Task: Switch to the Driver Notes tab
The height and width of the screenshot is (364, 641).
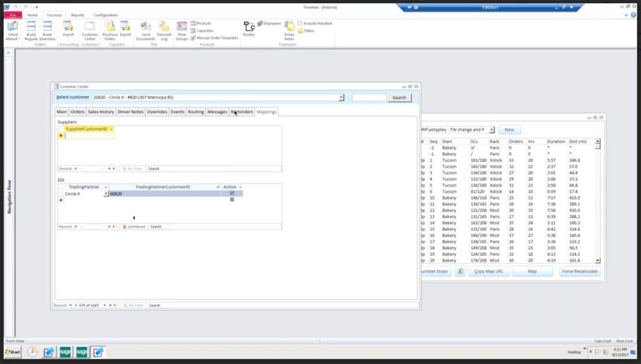Action: (130, 112)
